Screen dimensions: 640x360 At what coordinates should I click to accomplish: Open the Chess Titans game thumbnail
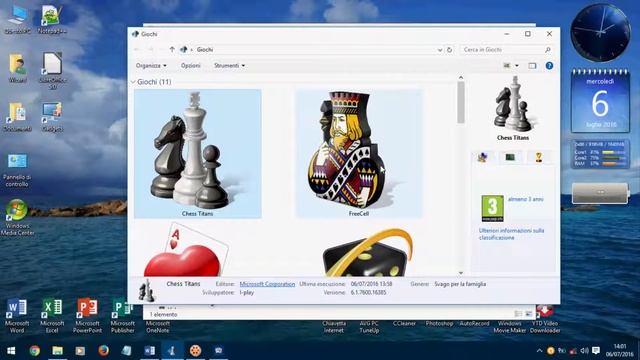[198, 153]
